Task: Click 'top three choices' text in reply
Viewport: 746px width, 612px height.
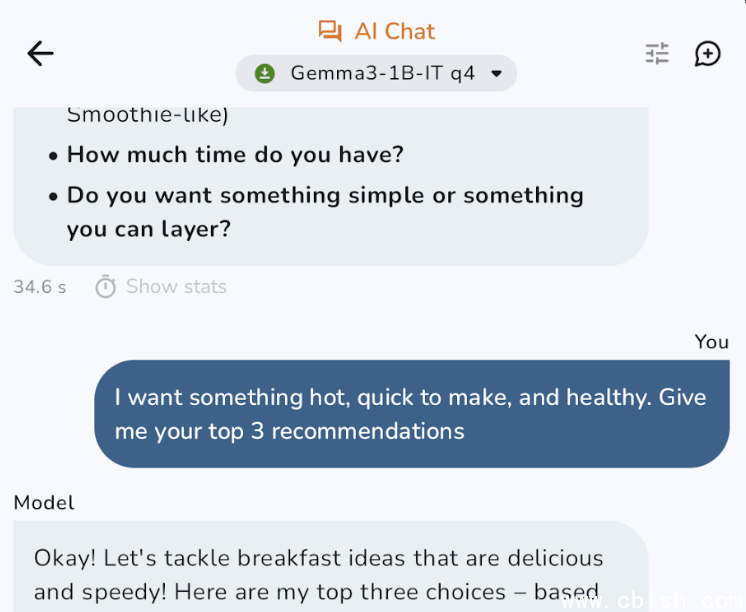Action: click(411, 592)
